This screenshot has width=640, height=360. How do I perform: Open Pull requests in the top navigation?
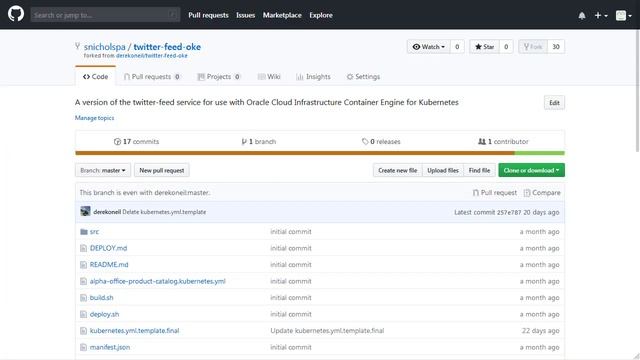click(208, 15)
